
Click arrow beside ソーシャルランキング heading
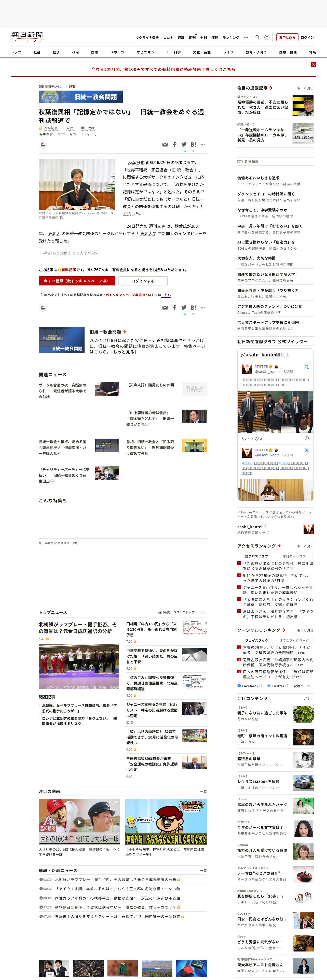point(283,630)
